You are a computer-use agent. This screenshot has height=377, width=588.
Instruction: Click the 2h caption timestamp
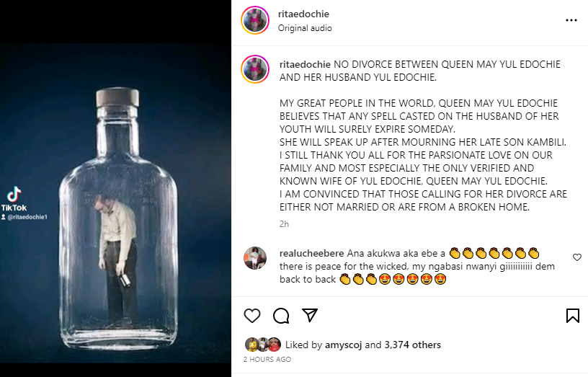tap(284, 224)
